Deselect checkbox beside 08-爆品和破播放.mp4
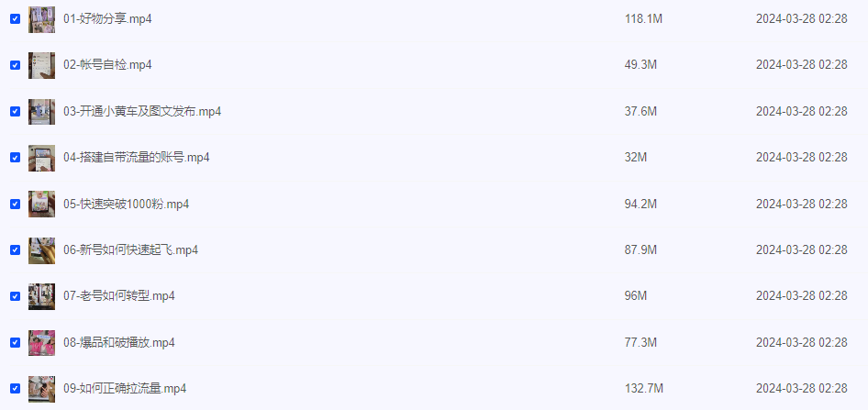The width and height of the screenshot is (868, 410). tap(15, 342)
